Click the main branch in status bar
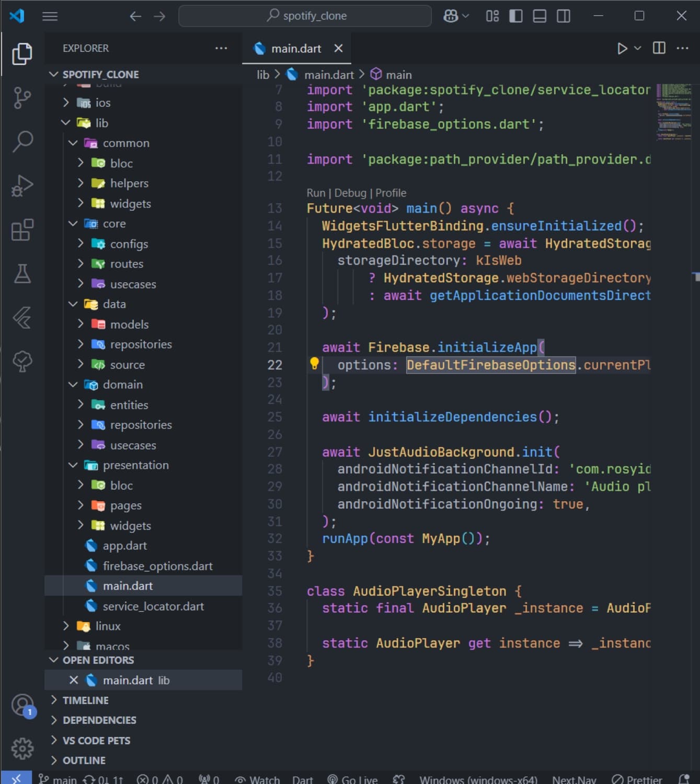This screenshot has height=784, width=700. (x=58, y=779)
